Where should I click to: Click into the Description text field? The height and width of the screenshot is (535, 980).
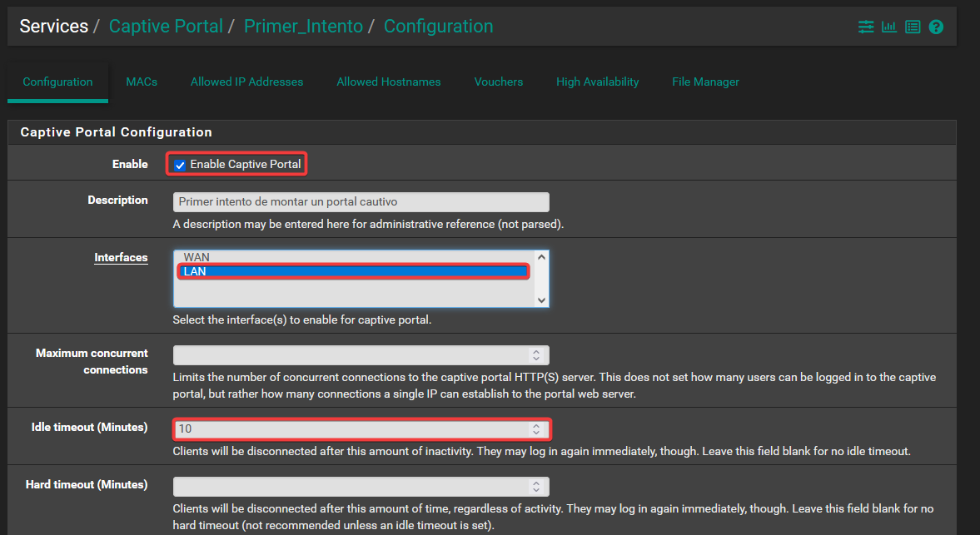point(361,202)
